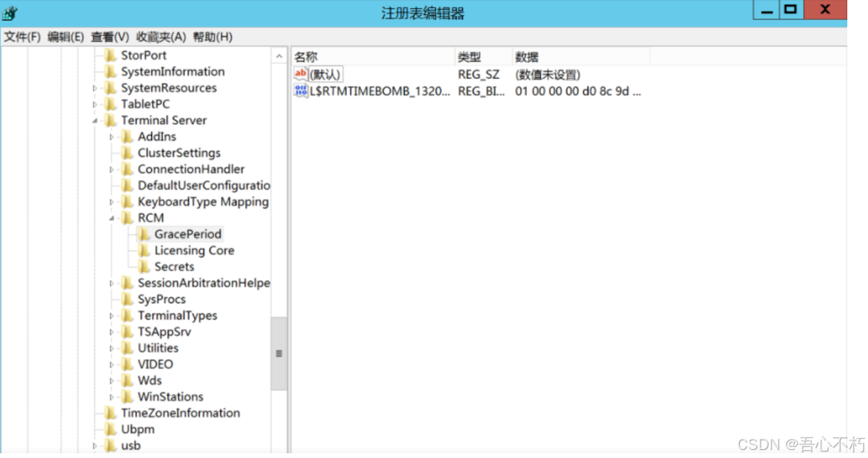The width and height of the screenshot is (868, 458).
Task: Expand the AddIns tree node
Action: tap(111, 137)
